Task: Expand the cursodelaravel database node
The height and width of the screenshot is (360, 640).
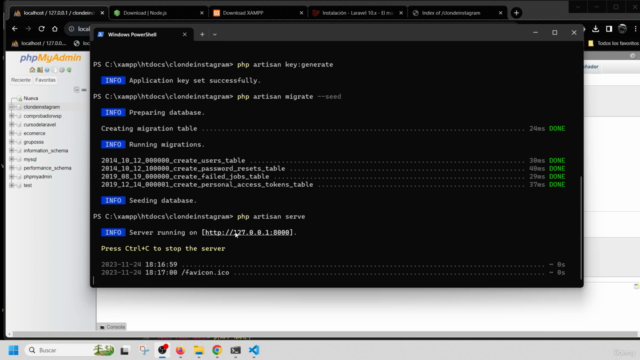Action: (x=12, y=124)
